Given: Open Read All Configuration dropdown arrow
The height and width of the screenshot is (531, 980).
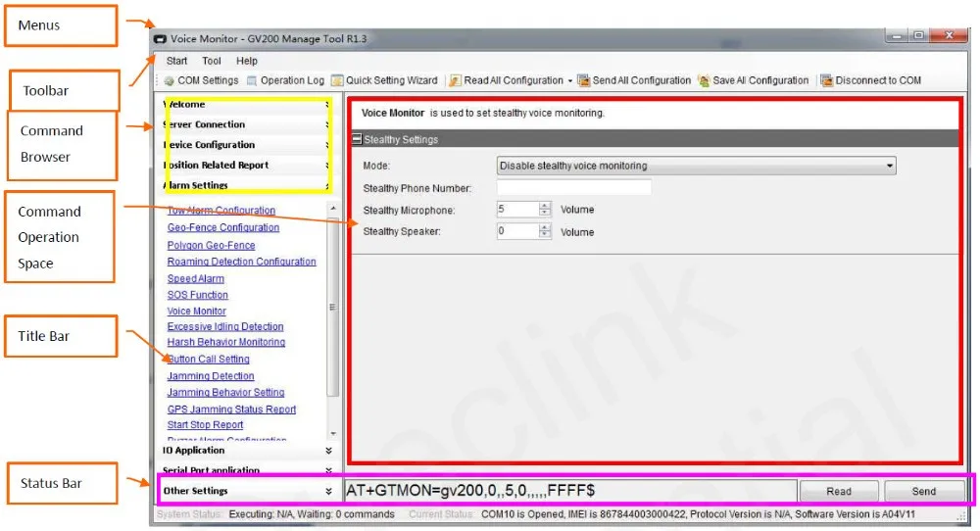Looking at the screenshot, I should click(570, 81).
